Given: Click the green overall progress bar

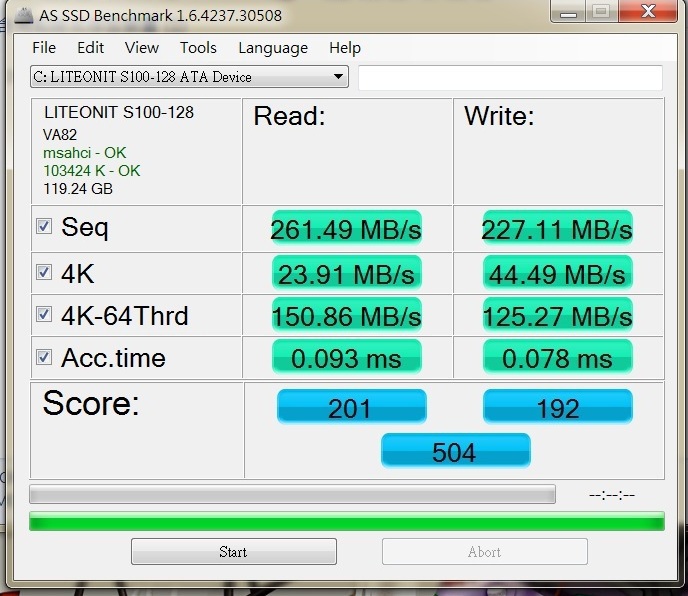Looking at the screenshot, I should (x=347, y=521).
